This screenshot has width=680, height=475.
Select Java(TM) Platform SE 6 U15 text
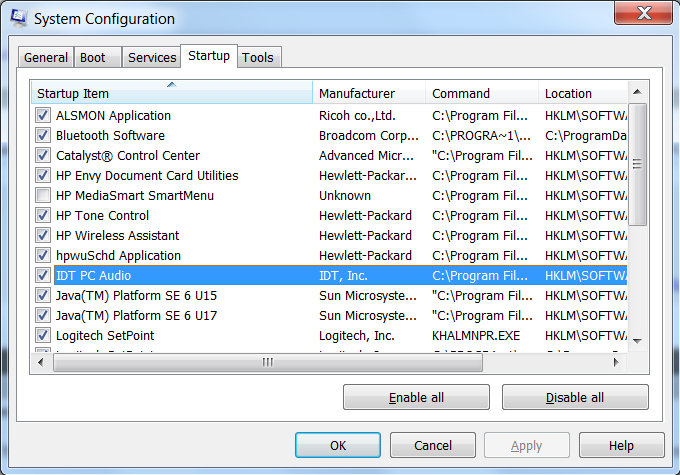136,295
